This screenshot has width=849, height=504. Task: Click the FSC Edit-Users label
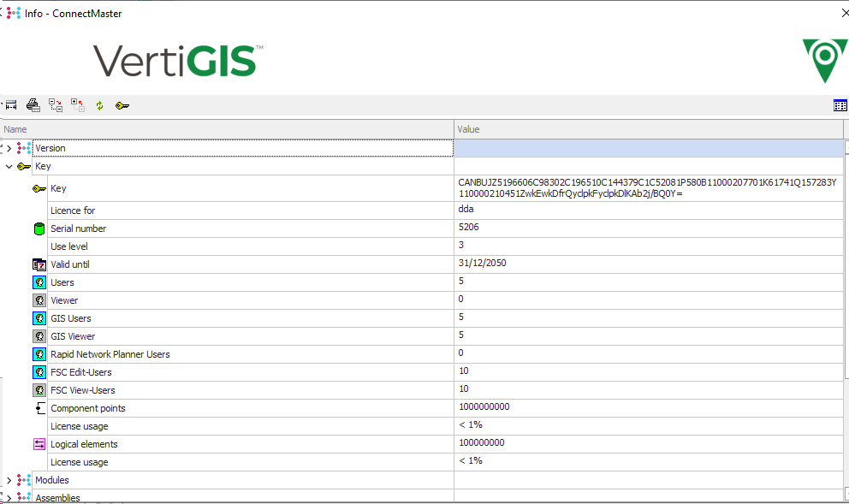[x=80, y=372]
